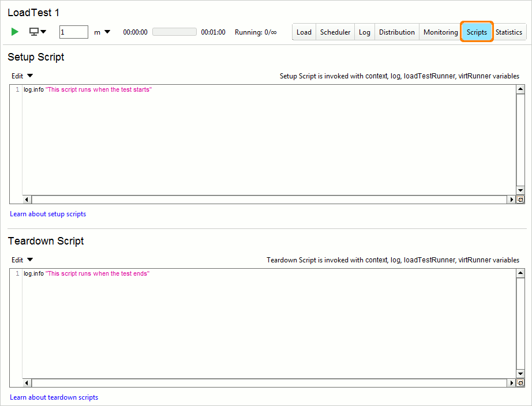
Task: Open the Statistics tab
Action: pyautogui.click(x=508, y=32)
